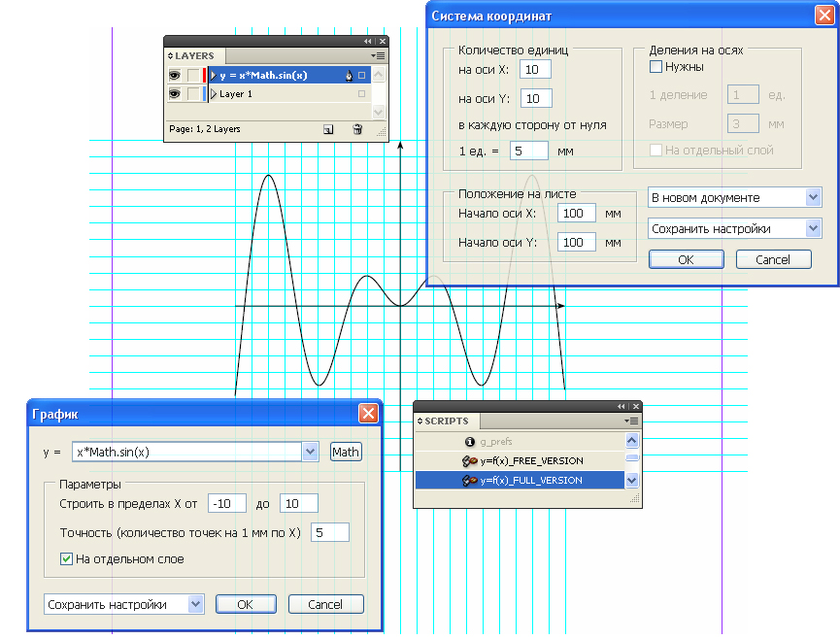Click the 'на оси Y' units field
Viewport: 840px width, 640px height.
(x=536, y=98)
